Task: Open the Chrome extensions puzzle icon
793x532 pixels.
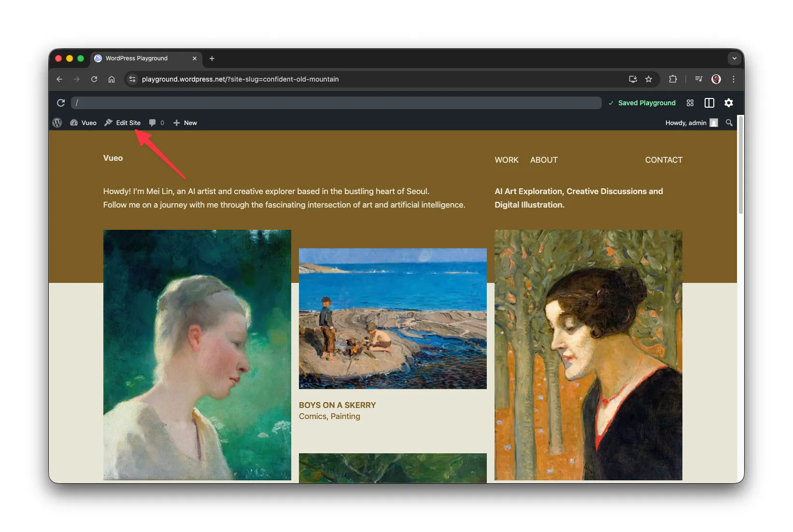Action: click(673, 79)
